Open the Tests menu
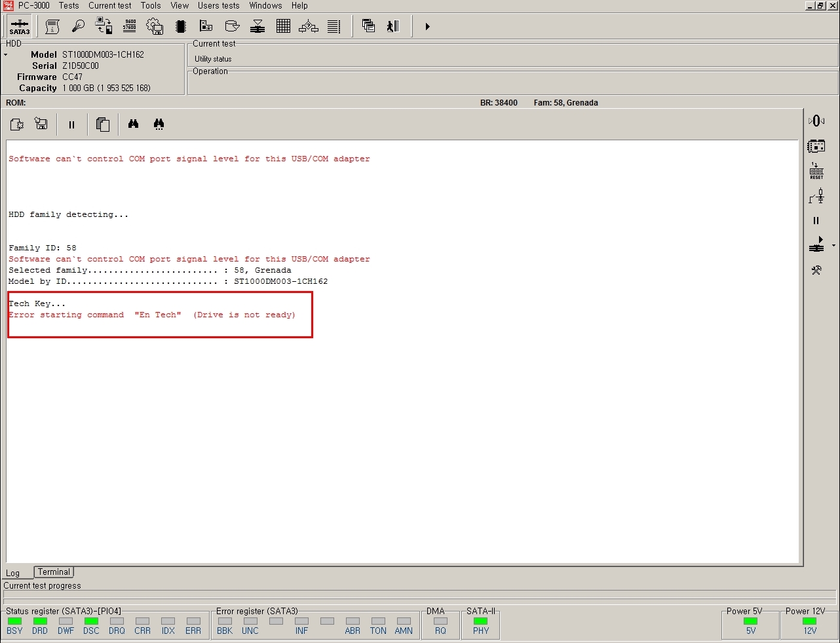The width and height of the screenshot is (840, 643). pyautogui.click(x=69, y=5)
